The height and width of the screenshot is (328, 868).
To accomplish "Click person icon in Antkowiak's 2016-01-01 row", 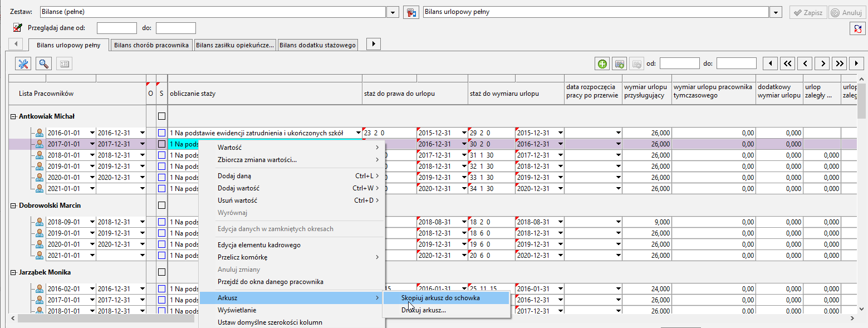I will (40, 133).
